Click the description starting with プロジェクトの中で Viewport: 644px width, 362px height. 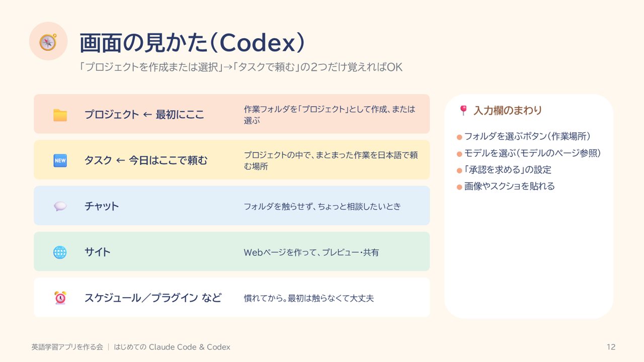(331, 160)
